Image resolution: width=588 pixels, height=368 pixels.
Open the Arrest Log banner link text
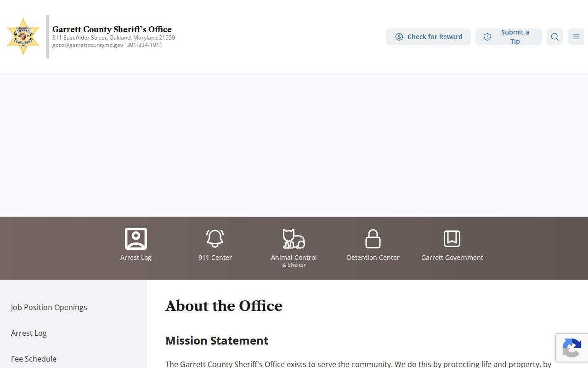click(136, 258)
